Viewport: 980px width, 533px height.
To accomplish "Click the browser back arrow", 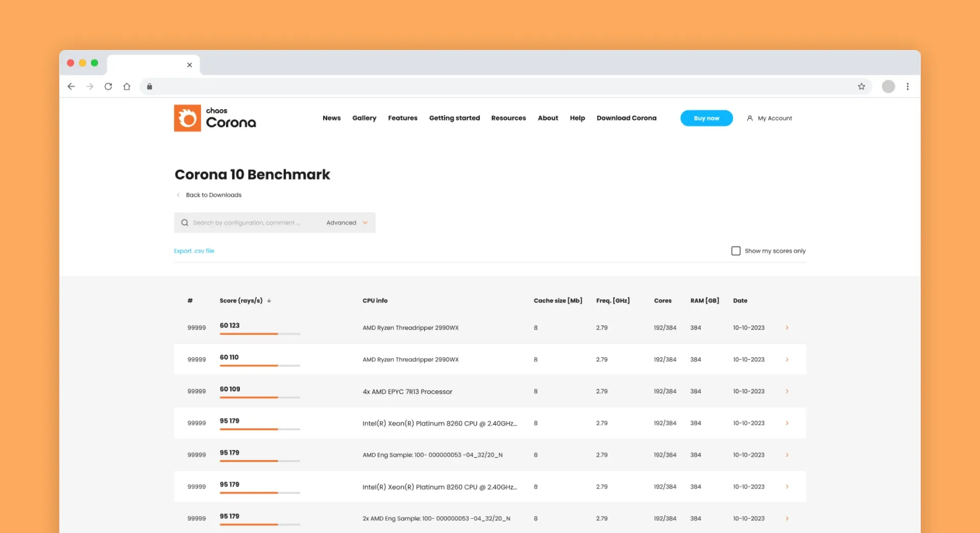I will pyautogui.click(x=71, y=87).
